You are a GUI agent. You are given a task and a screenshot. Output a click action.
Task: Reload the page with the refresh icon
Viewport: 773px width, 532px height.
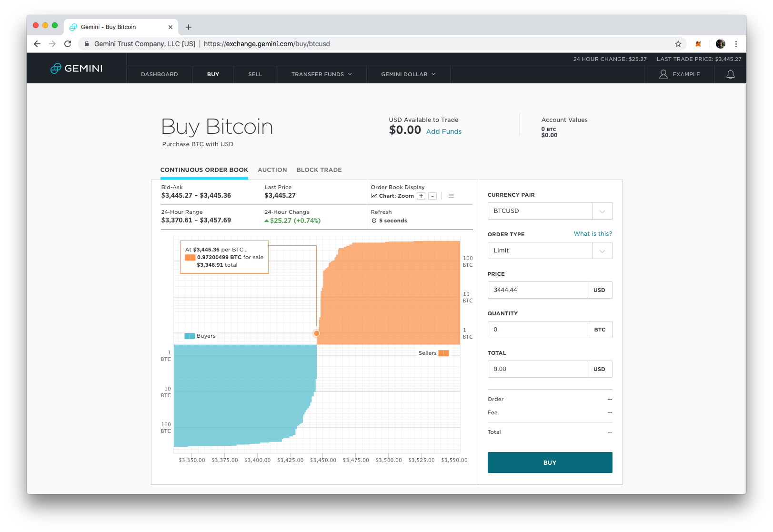pyautogui.click(x=68, y=44)
